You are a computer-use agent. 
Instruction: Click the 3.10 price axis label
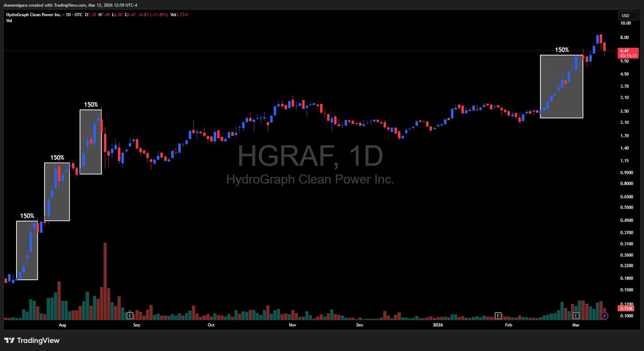click(x=625, y=98)
